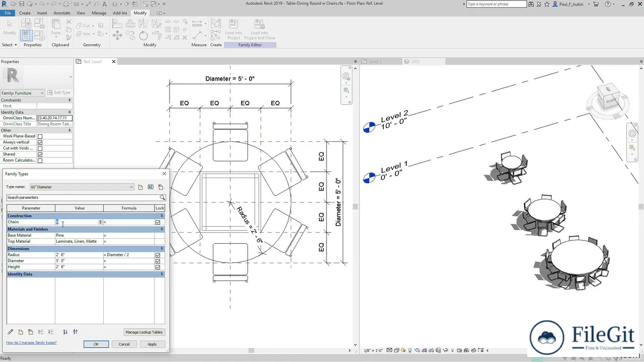Click the Favorites star icon in title bar
644x362 pixels.
pyautogui.click(x=546, y=4)
